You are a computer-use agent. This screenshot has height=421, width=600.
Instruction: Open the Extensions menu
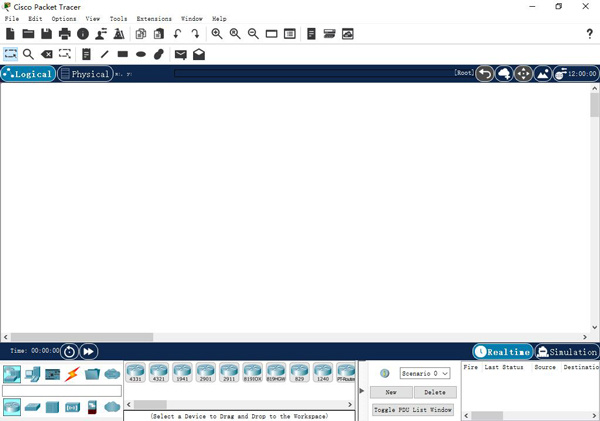[153, 19]
